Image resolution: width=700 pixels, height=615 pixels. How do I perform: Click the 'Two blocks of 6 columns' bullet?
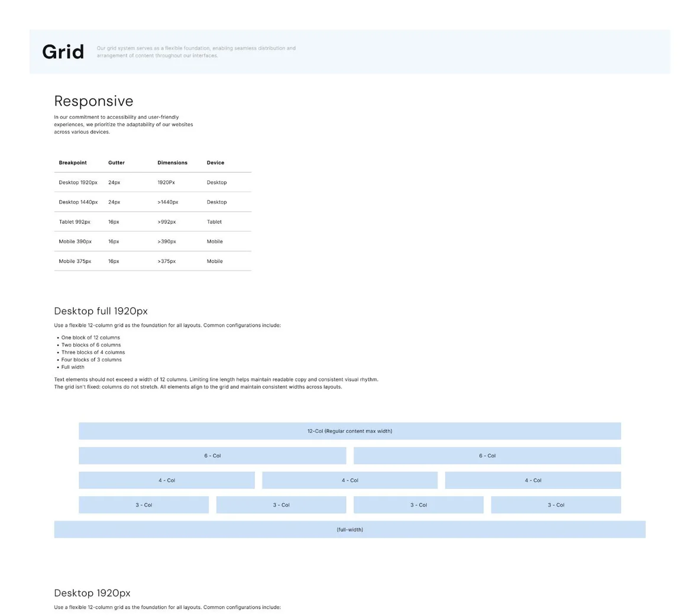tap(91, 345)
